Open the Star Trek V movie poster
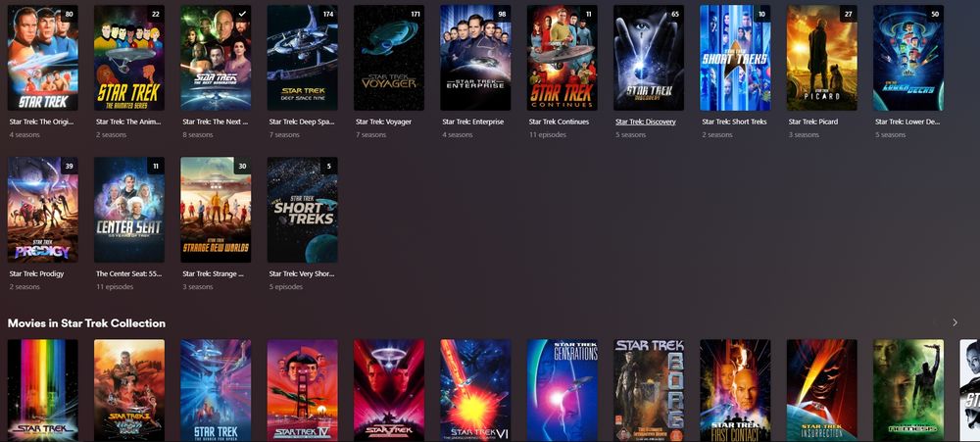 389,391
